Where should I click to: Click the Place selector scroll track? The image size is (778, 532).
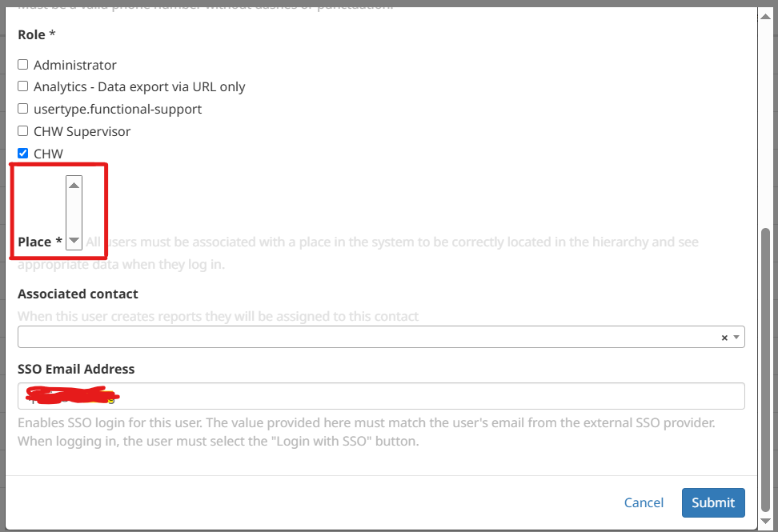(74, 213)
